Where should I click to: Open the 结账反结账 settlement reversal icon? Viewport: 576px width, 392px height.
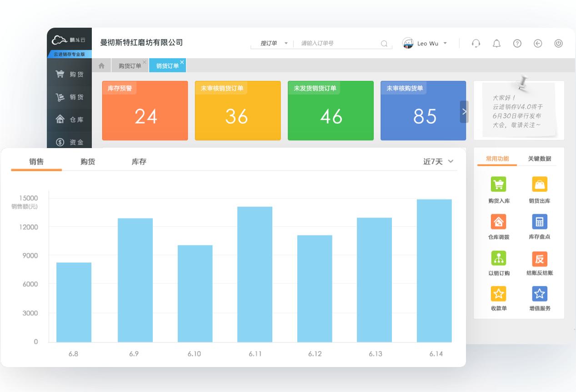pos(540,259)
